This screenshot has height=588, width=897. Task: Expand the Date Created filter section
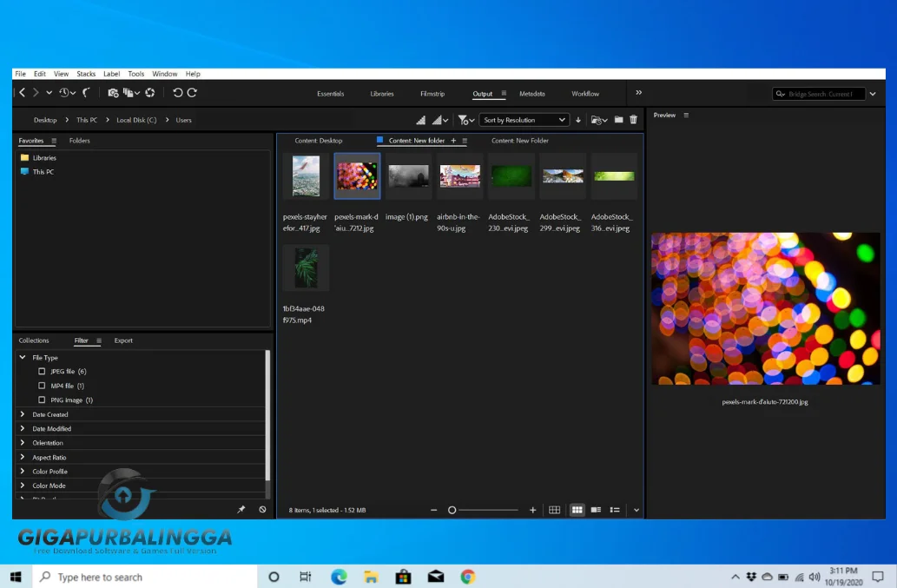pyautogui.click(x=49, y=414)
